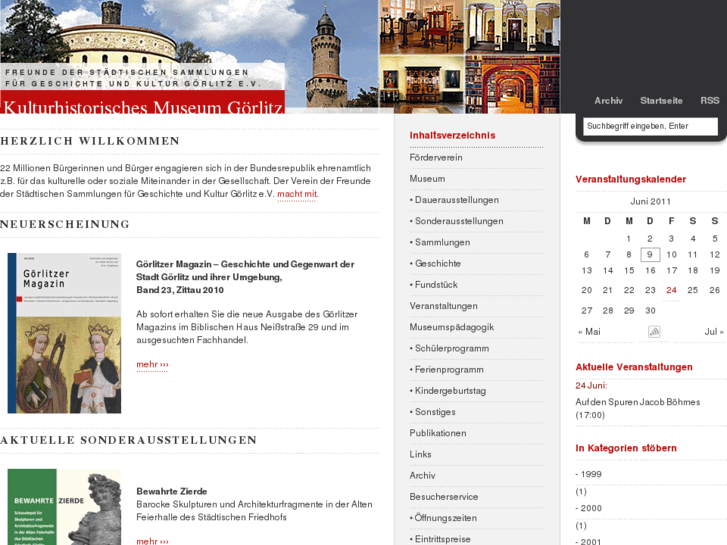Open Museum in Inhaltsverzeichnis
727x545 pixels.
(427, 179)
